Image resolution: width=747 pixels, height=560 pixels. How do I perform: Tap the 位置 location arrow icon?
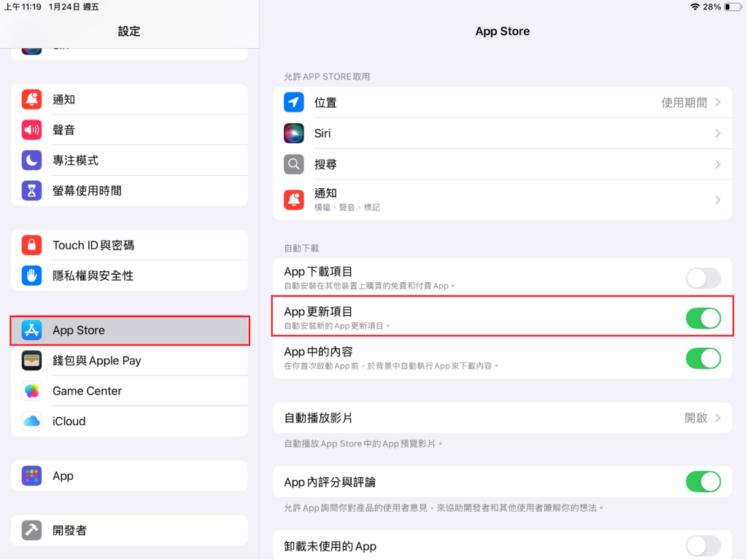pyautogui.click(x=294, y=102)
